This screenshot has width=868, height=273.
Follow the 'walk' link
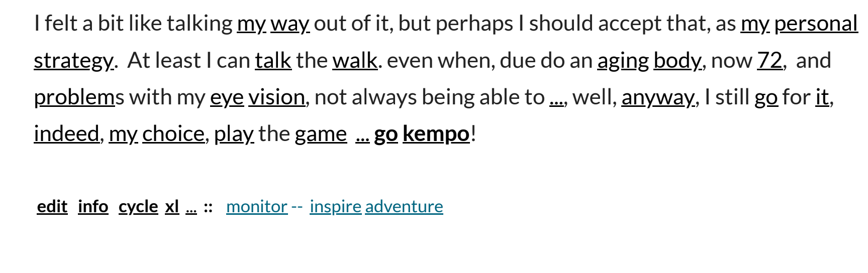(355, 61)
